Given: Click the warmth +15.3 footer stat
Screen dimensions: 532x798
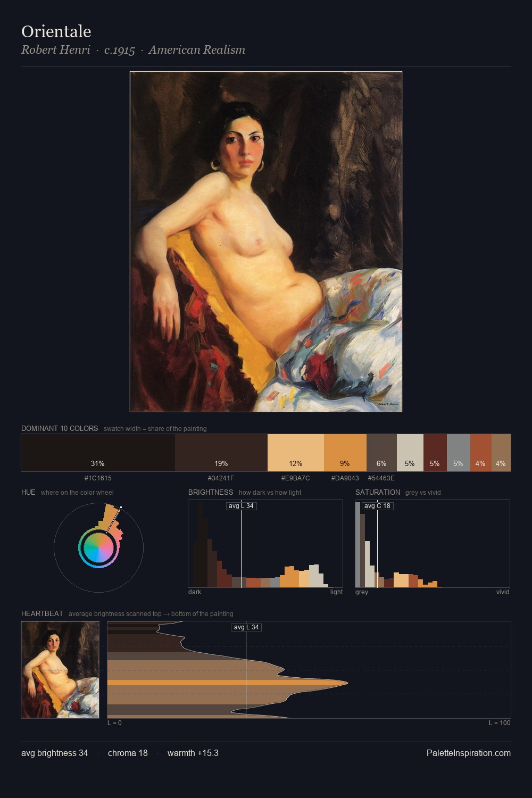Looking at the screenshot, I should [193, 753].
